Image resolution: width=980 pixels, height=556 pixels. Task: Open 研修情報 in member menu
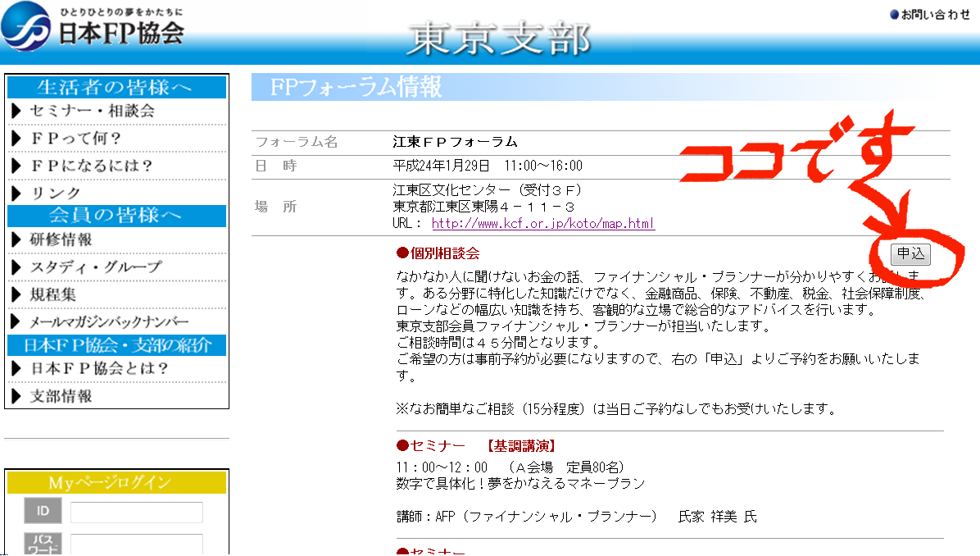point(61,239)
